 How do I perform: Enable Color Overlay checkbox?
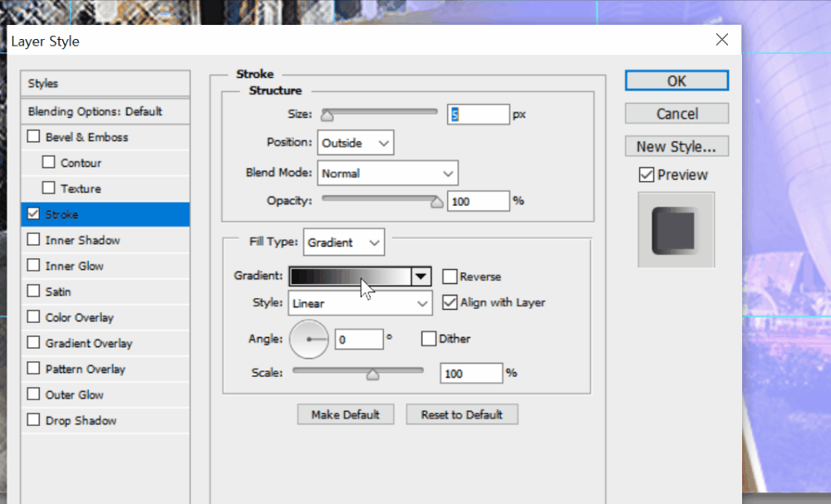click(33, 316)
